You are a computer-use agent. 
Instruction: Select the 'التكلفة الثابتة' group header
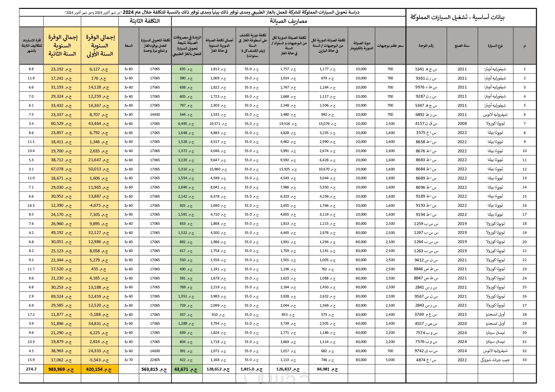pos(145,21)
